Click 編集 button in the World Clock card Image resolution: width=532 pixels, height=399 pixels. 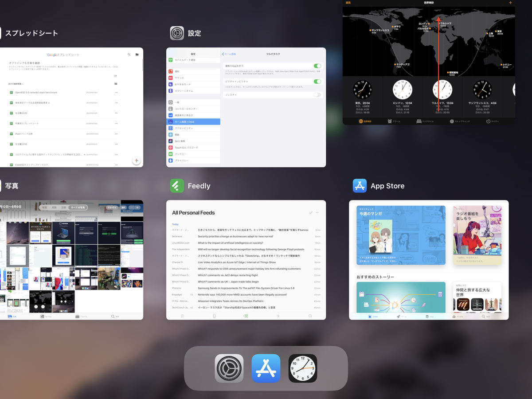[x=348, y=3]
